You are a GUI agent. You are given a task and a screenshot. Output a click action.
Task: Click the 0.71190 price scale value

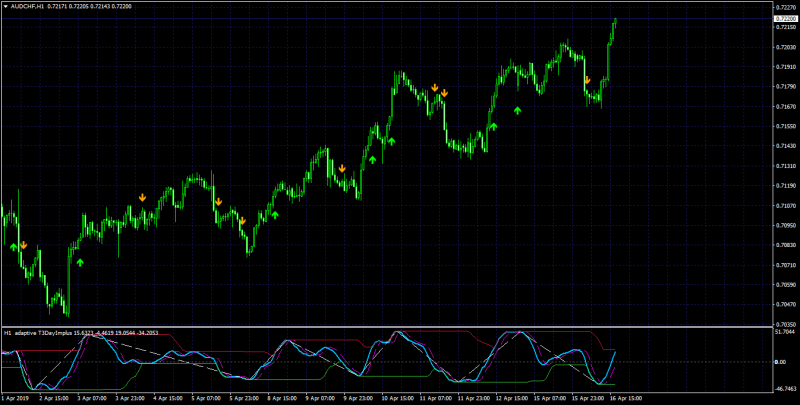click(x=786, y=186)
